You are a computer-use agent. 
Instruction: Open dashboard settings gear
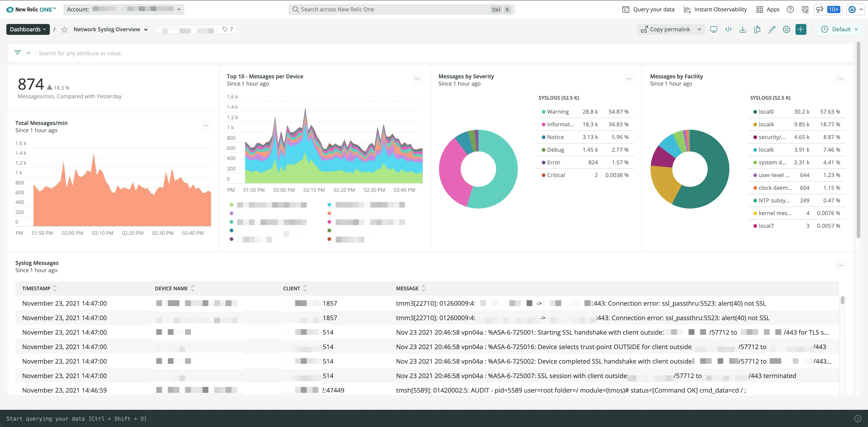pos(786,29)
